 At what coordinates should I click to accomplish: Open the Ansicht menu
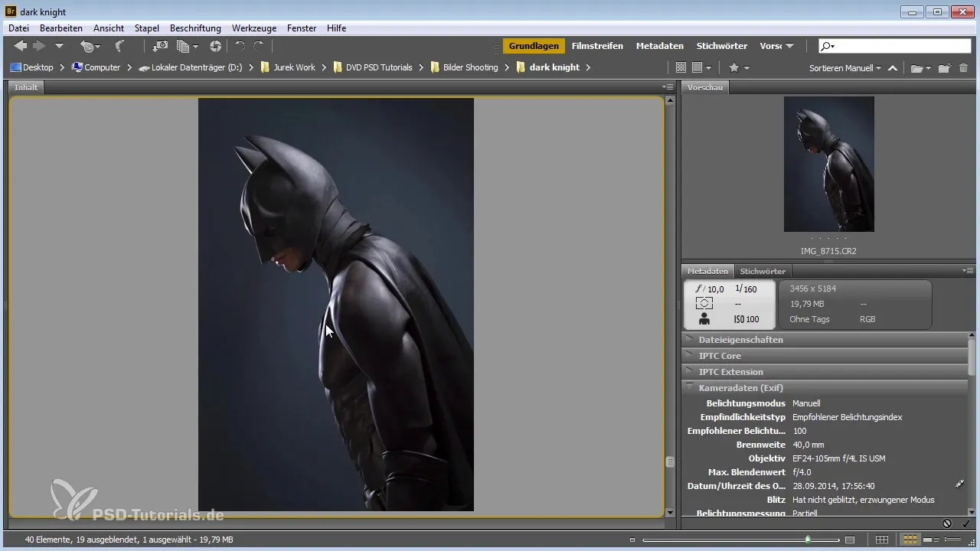[109, 28]
